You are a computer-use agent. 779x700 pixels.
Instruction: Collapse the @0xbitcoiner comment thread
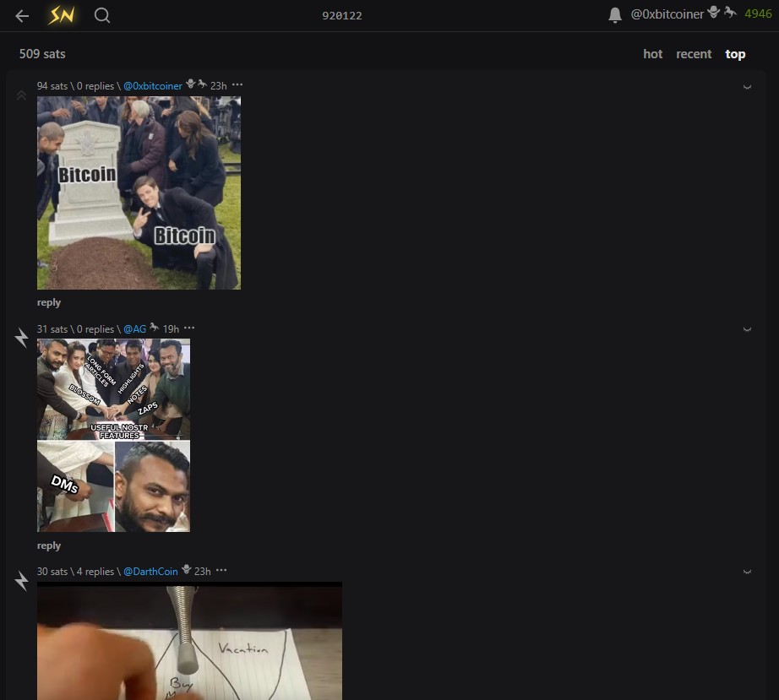747,86
